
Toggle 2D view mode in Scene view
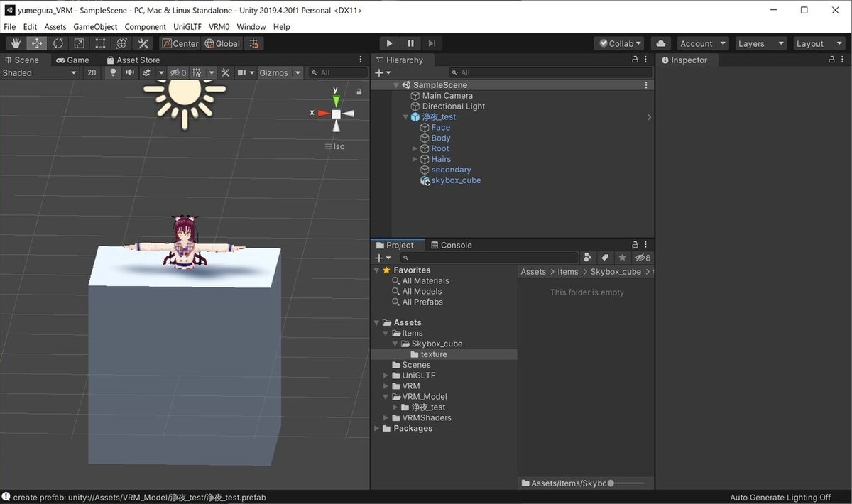[91, 72]
